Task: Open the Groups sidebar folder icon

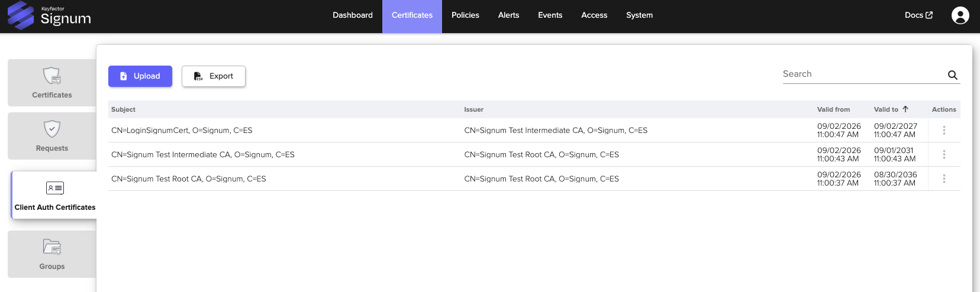Action: 52,247
